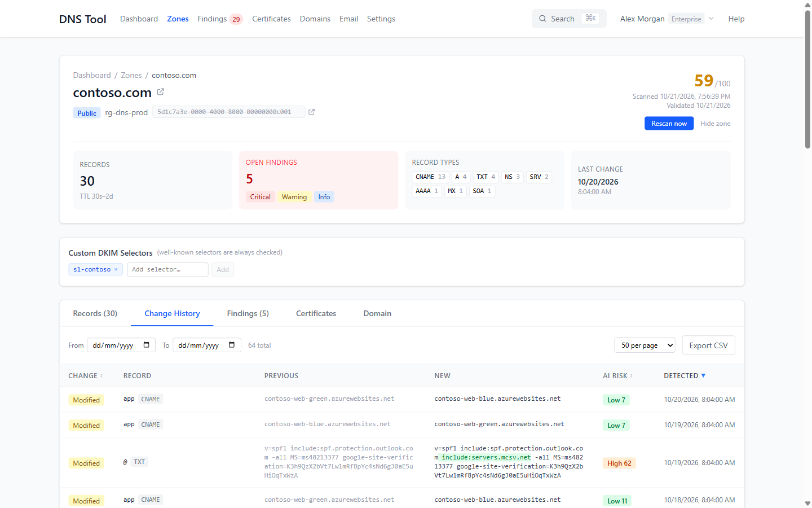Screen dimensions: 812x508
Task: Sort by the Change column sort icon
Action: click(x=101, y=376)
